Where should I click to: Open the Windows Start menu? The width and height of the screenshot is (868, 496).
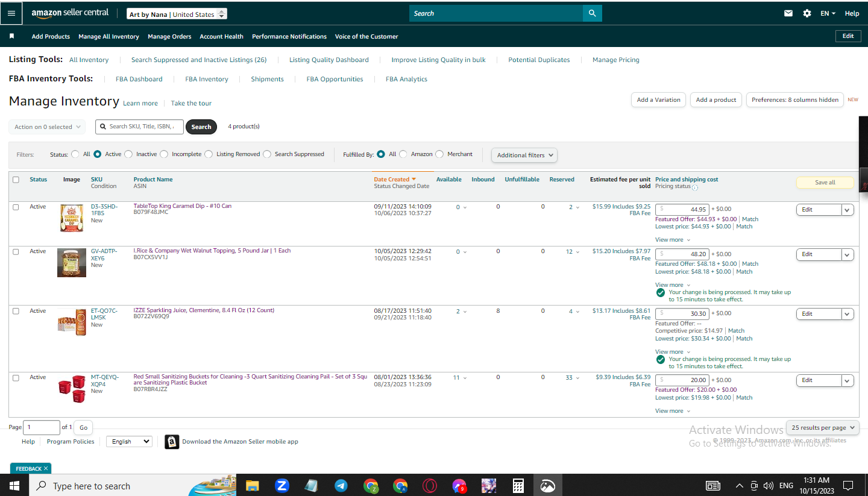tap(14, 485)
